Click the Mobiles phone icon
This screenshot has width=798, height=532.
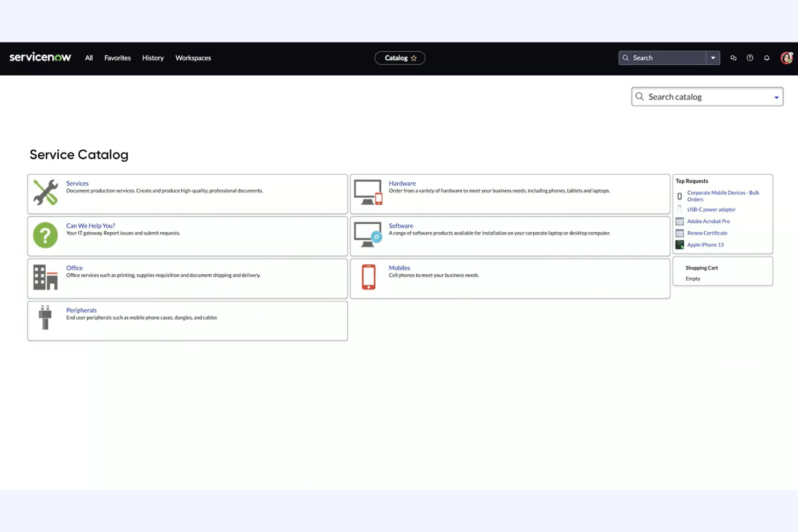(x=368, y=277)
